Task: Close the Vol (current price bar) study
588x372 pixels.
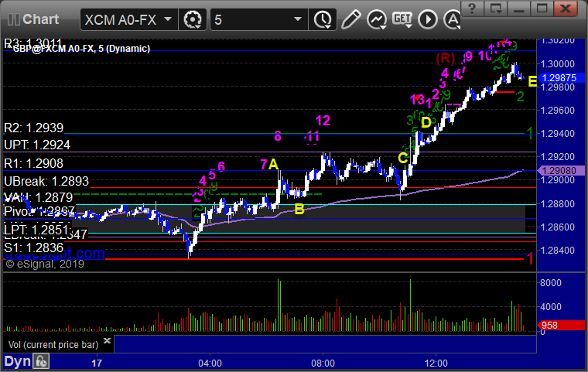Action: pyautogui.click(x=107, y=340)
